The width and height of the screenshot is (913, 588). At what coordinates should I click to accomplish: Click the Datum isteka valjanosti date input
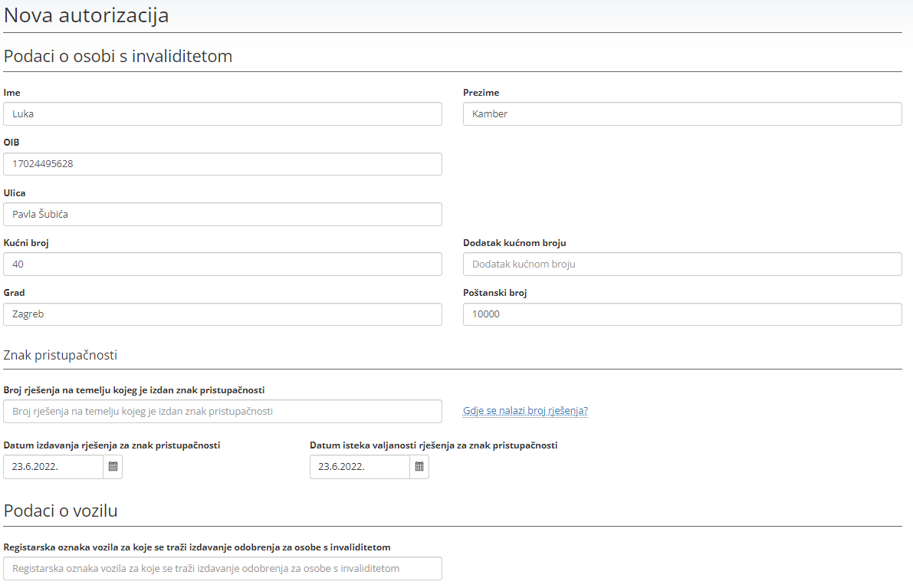(x=360, y=467)
